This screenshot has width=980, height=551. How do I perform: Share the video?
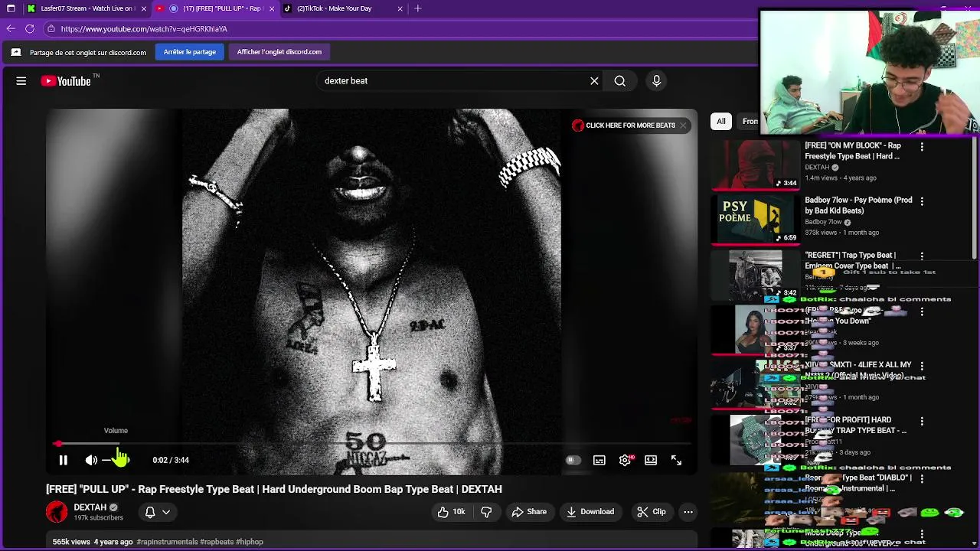coord(529,512)
